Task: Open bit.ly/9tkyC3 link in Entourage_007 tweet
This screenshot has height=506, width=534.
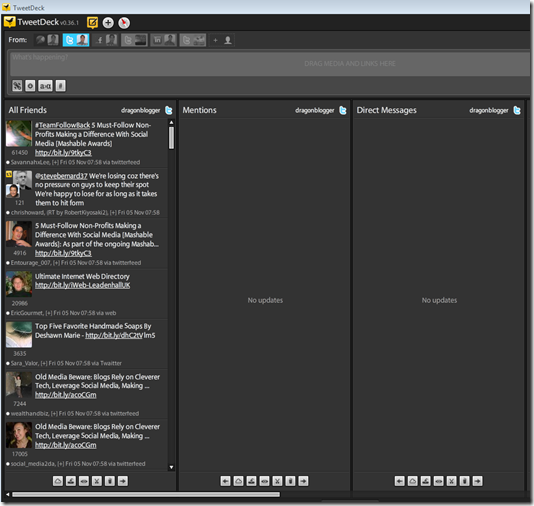Action: click(x=63, y=253)
